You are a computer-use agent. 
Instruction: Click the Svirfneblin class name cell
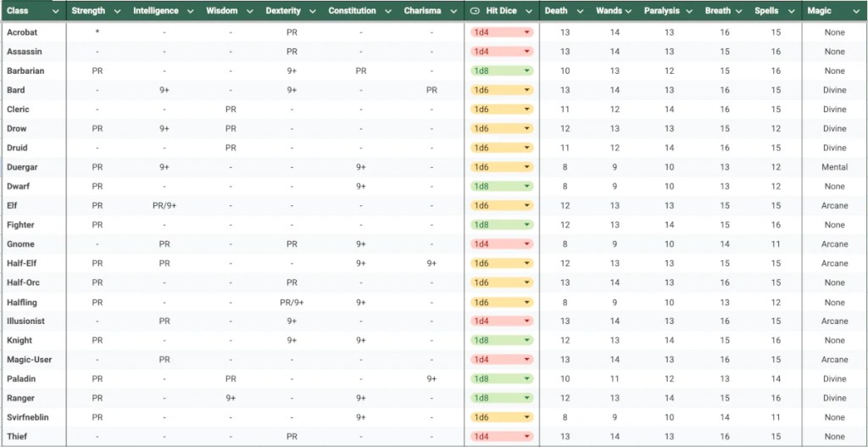29,417
